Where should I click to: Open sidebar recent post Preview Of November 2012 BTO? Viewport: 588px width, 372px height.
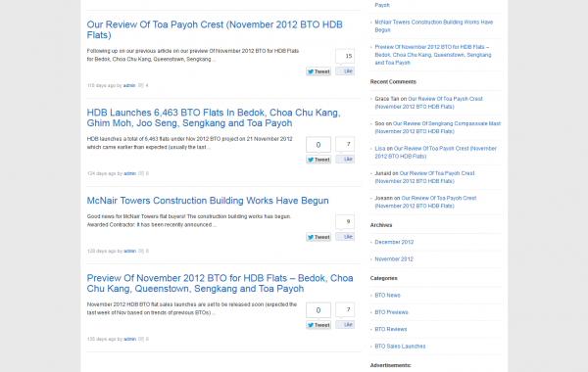pyautogui.click(x=433, y=55)
